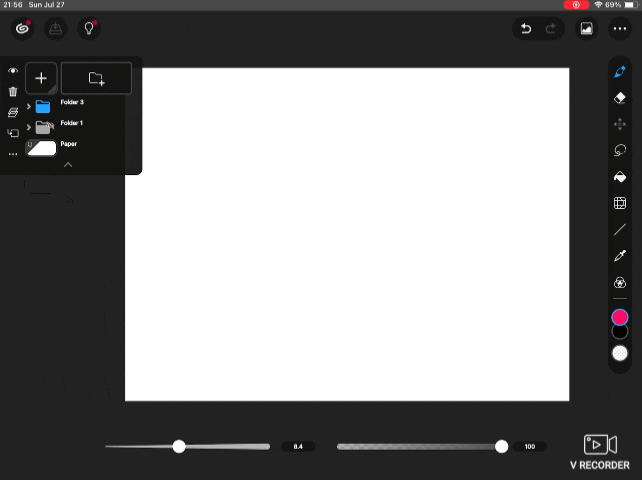Click the opacity slider handle
Screen dimensions: 642x480
coord(501,446)
